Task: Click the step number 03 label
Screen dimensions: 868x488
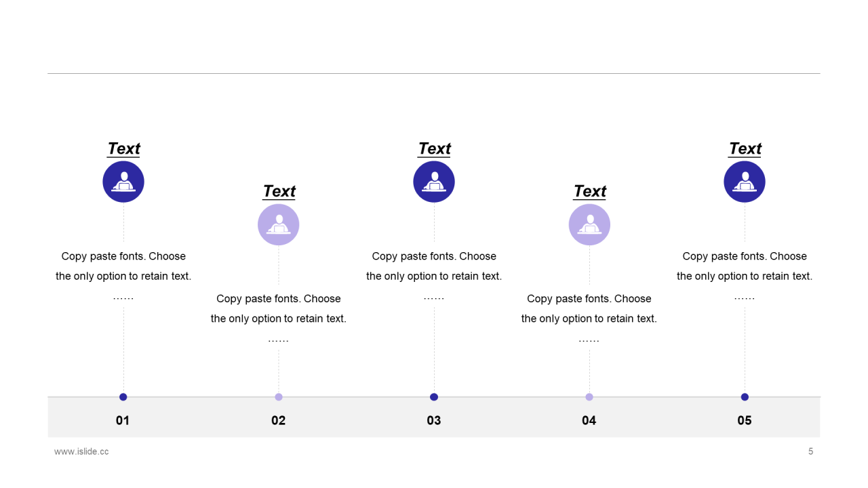Action: click(x=434, y=420)
